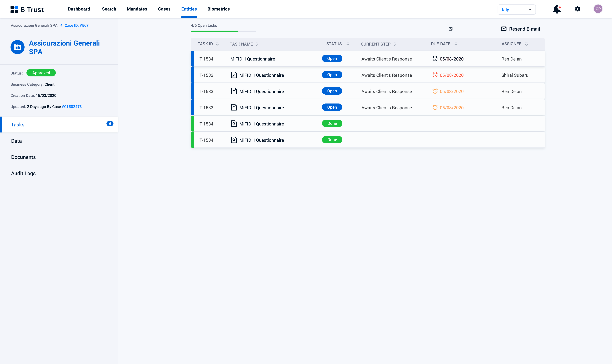Screen dimensions: 612x364
Task: Click '2 Days ago By Case' update text
Action: (44, 107)
